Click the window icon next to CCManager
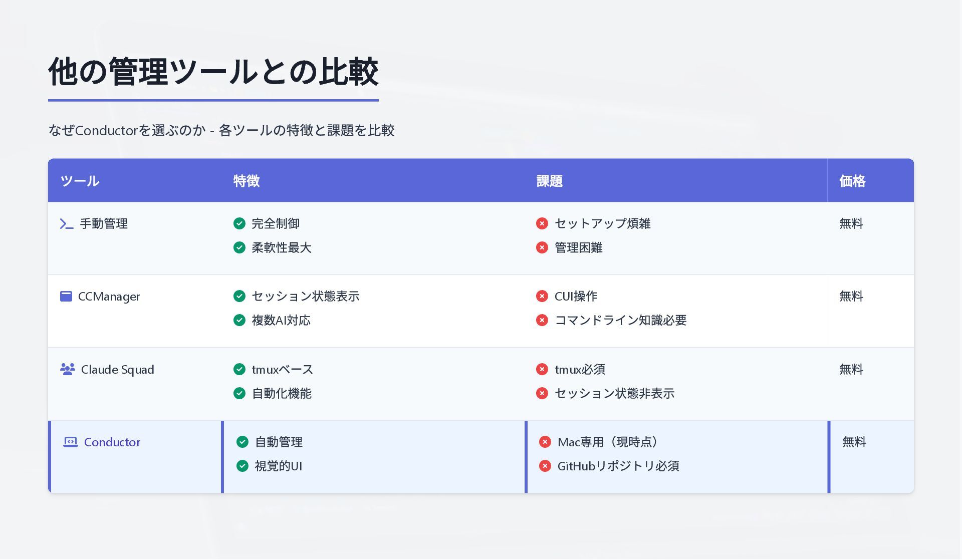This screenshot has height=560, width=962. (66, 297)
